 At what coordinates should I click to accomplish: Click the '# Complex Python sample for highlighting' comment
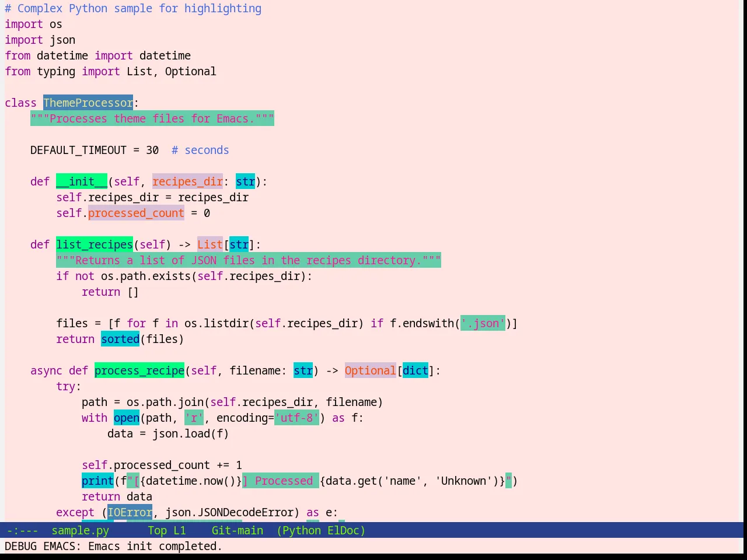point(133,8)
